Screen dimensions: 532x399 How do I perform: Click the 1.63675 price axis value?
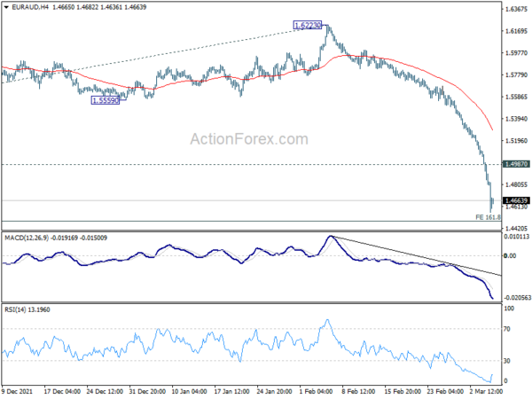pos(516,9)
